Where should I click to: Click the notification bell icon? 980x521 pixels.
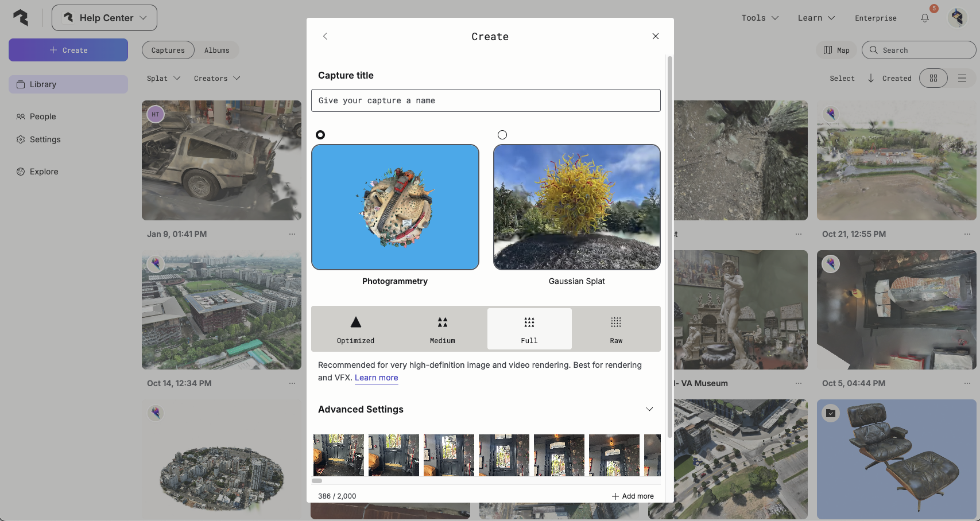[924, 18]
